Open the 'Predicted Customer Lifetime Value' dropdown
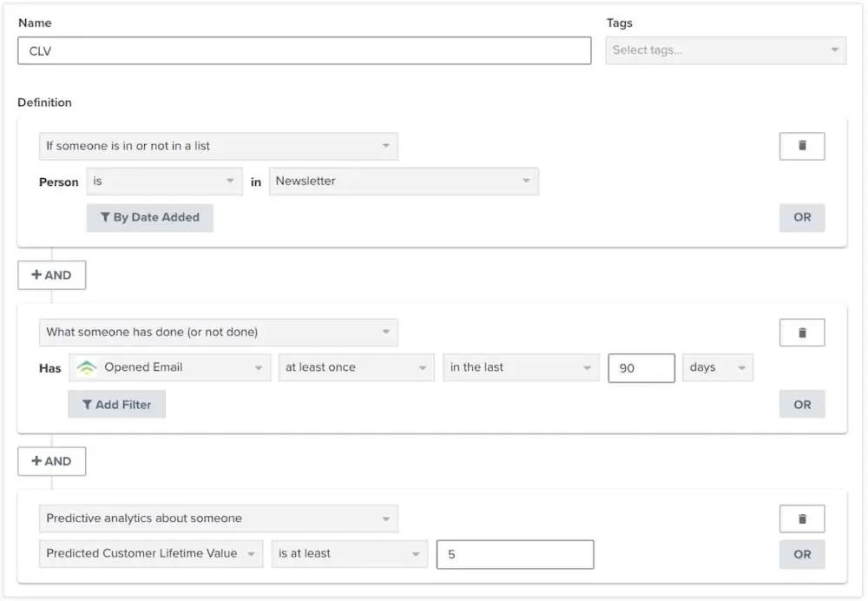This screenshot has height=601, width=868. click(x=150, y=553)
